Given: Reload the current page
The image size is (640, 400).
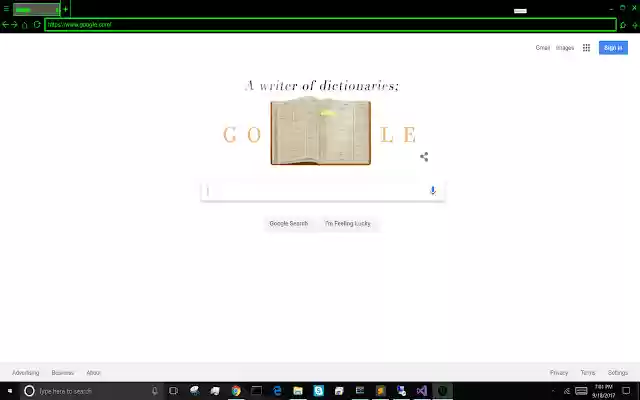Looking at the screenshot, I should coord(37,24).
